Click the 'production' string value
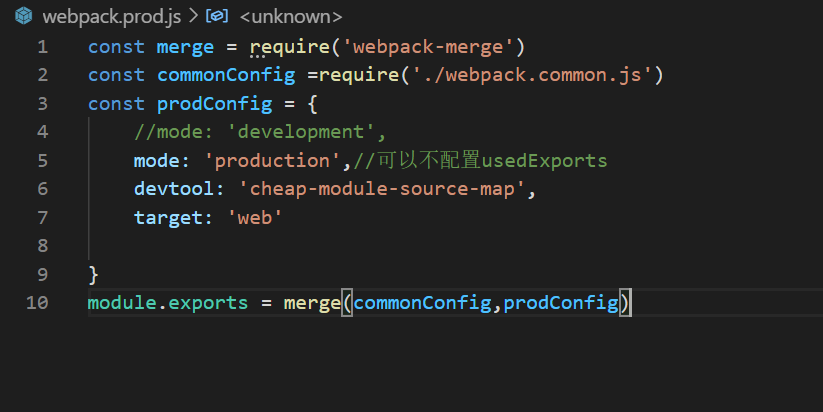This screenshot has height=412, width=823. 272,161
